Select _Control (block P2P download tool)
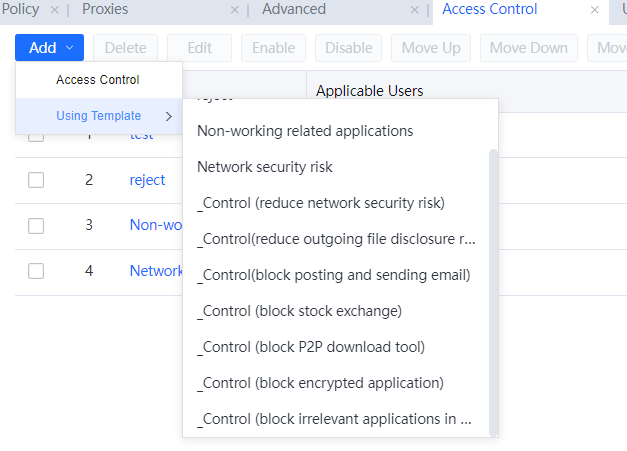627x451 pixels. pos(312,347)
